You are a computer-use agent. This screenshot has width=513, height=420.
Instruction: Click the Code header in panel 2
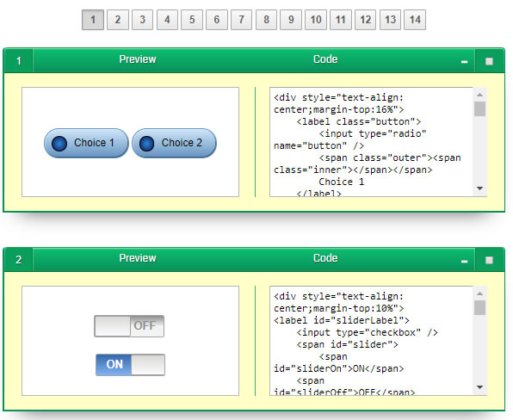point(325,258)
